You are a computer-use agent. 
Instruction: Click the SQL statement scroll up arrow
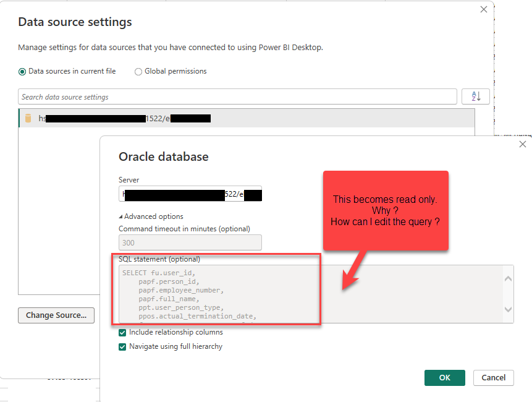(x=508, y=279)
